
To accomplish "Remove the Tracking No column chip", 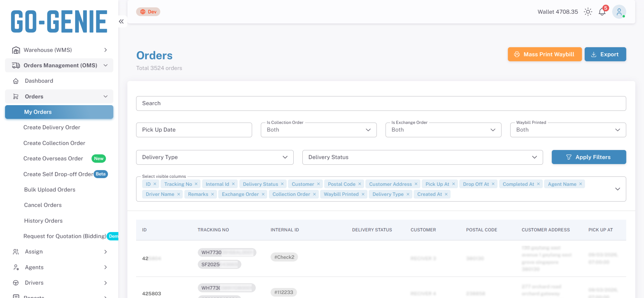I will pyautogui.click(x=196, y=184).
